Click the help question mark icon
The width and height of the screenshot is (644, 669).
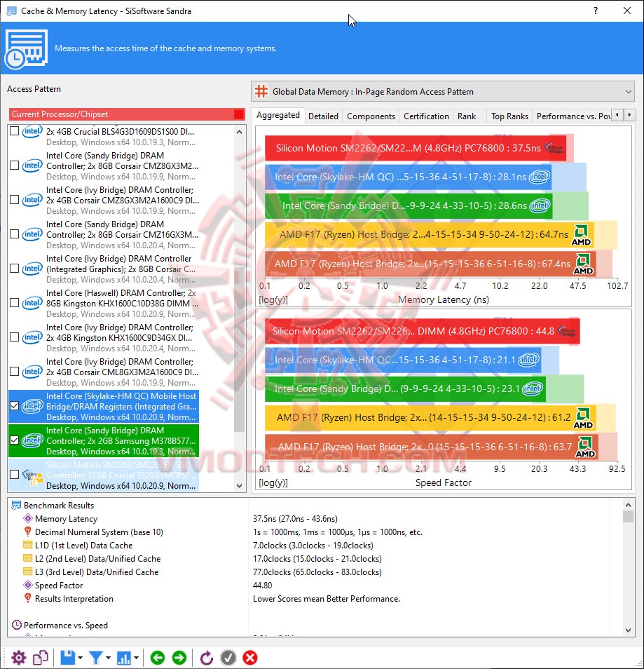point(596,11)
